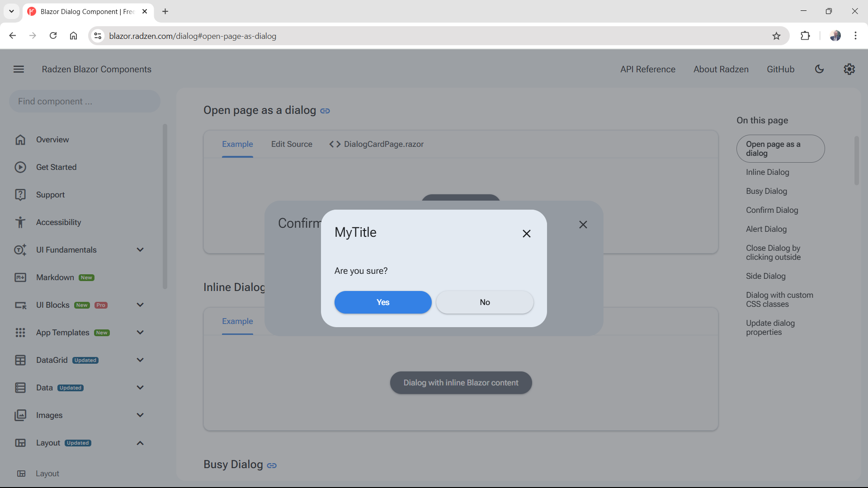Image resolution: width=868 pixels, height=488 pixels.
Task: Open a new browser tab
Action: click(165, 11)
